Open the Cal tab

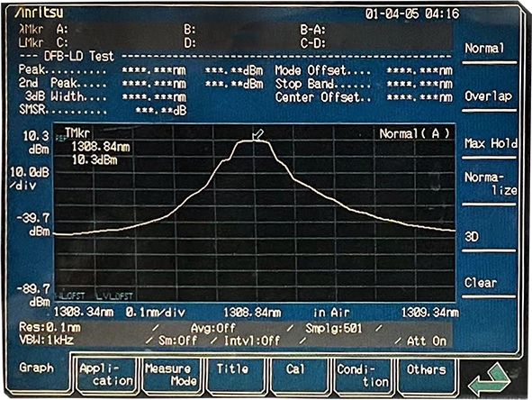pyautogui.click(x=295, y=369)
